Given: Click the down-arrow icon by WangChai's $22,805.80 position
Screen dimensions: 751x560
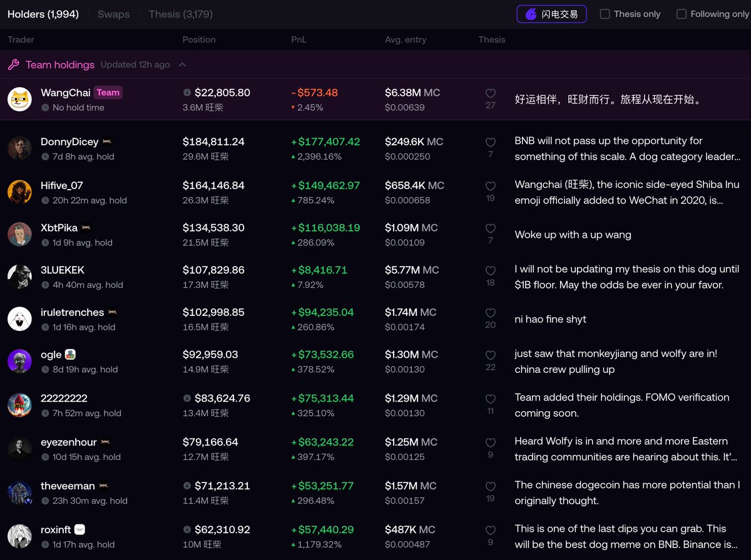Looking at the screenshot, I should (187, 93).
